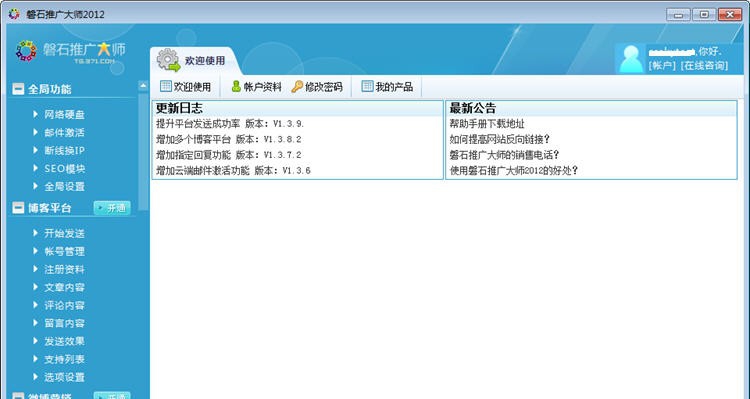Expand the 全局设置 arrow
This screenshot has width=750, height=399.
35,186
